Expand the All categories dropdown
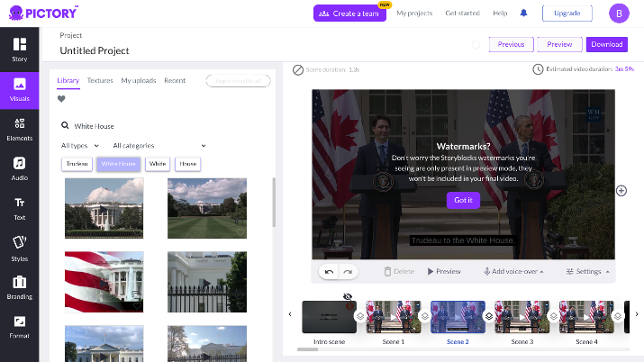644x362 pixels. (159, 145)
